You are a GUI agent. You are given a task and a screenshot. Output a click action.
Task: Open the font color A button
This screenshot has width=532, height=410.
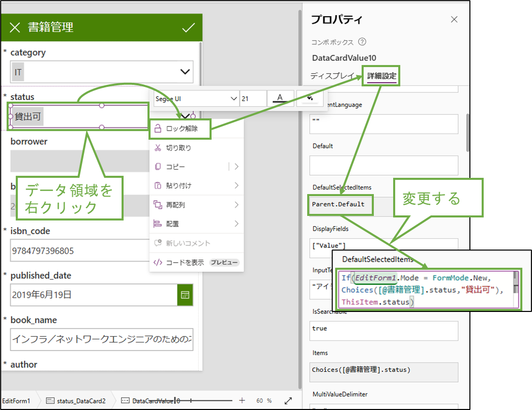click(280, 98)
